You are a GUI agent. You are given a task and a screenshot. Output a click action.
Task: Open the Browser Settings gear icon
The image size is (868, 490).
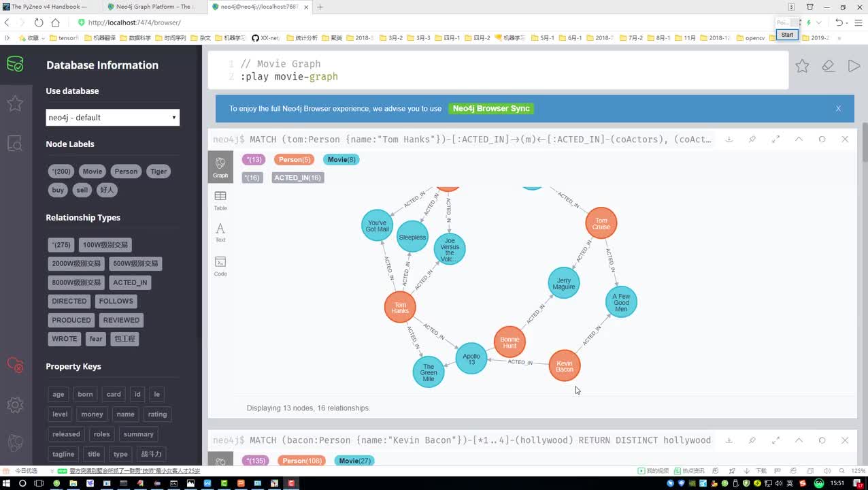pos(15,405)
